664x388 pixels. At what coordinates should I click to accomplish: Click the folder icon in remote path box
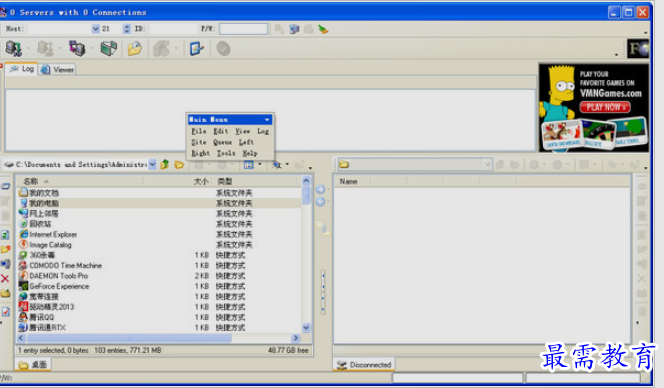coord(344,164)
